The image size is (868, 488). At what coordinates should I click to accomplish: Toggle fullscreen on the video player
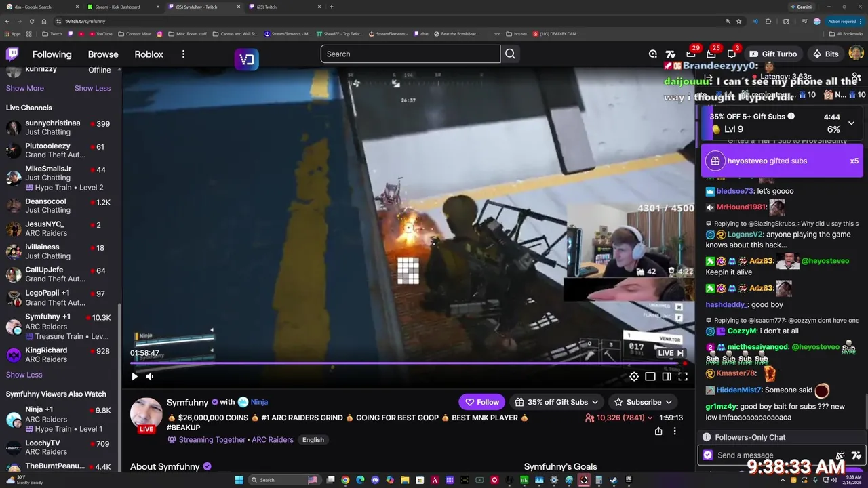pos(683,377)
